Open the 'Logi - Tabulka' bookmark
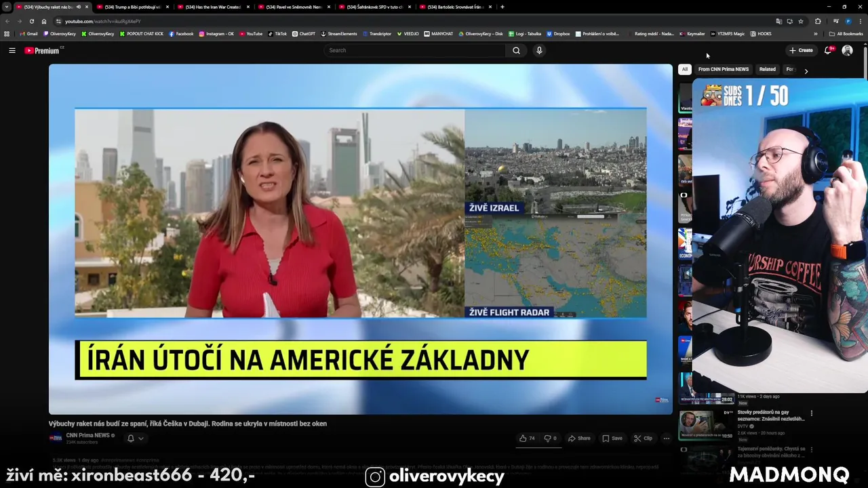 524,34
